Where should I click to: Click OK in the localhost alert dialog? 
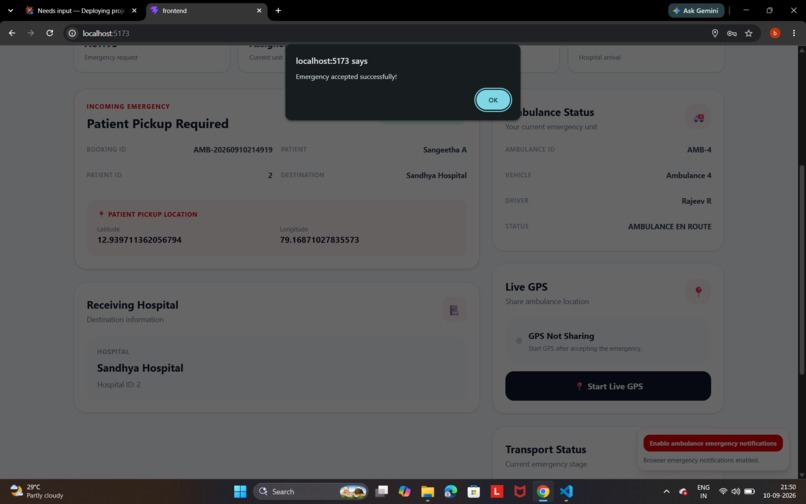492,100
